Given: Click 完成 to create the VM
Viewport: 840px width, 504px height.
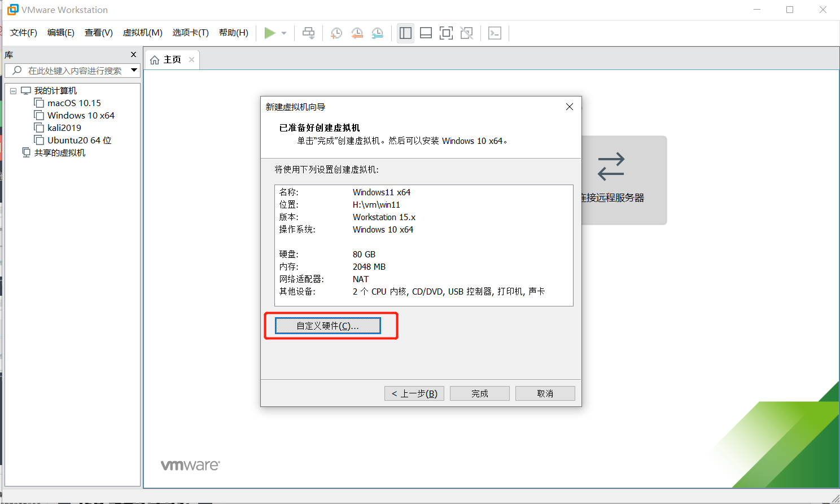Looking at the screenshot, I should click(x=480, y=393).
